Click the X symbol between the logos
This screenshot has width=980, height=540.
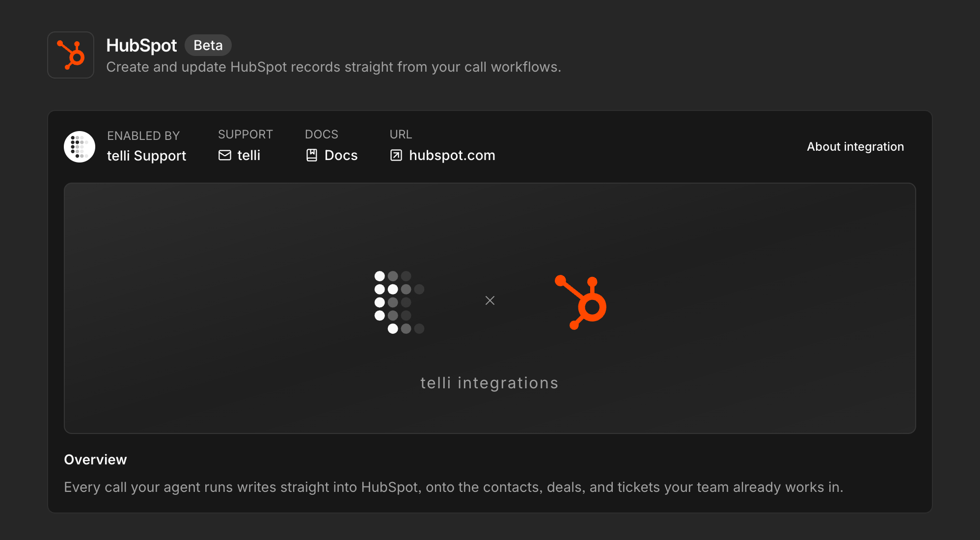[x=490, y=300]
